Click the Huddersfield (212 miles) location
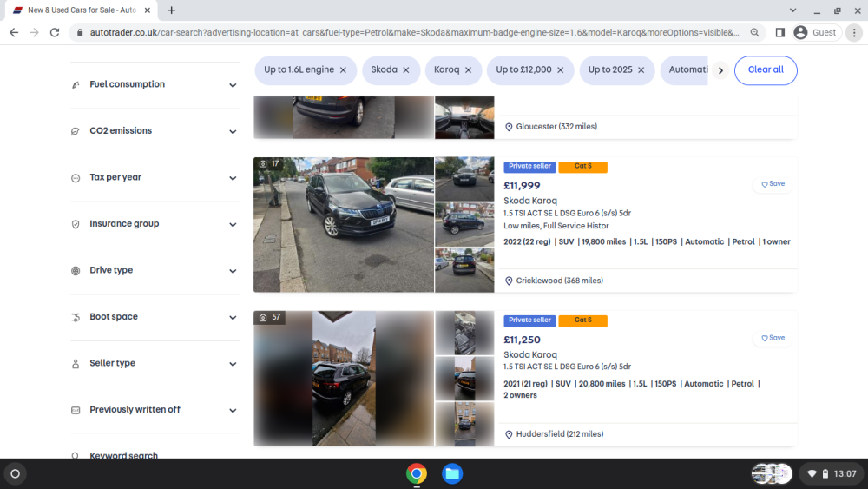The height and width of the screenshot is (489, 868). tap(554, 434)
